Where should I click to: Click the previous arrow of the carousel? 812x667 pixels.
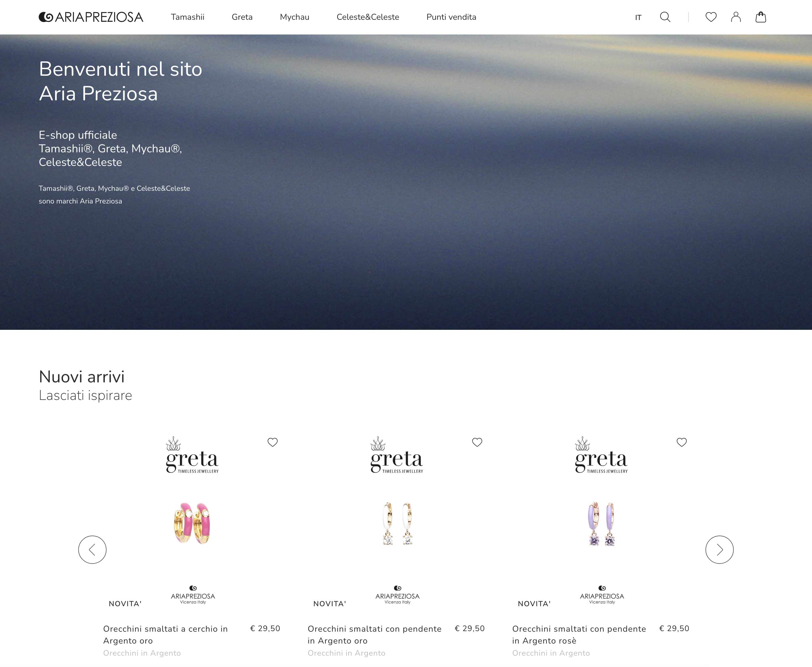(x=92, y=550)
